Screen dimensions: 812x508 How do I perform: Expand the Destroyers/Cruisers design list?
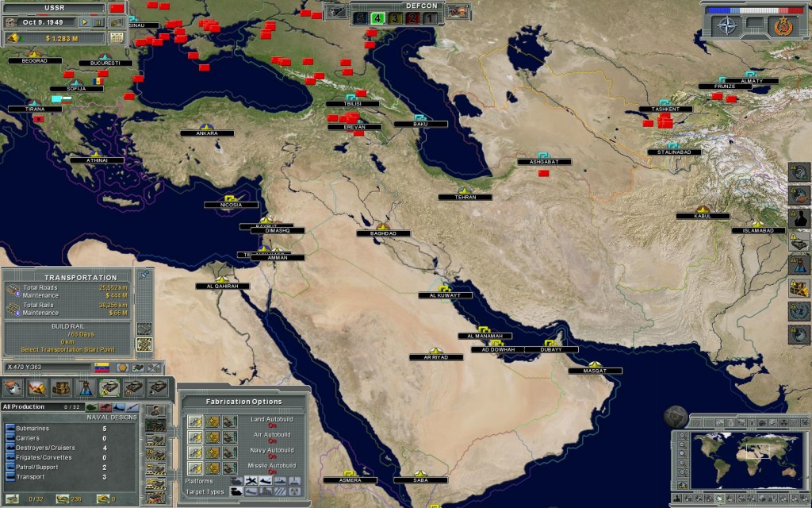tap(10, 448)
